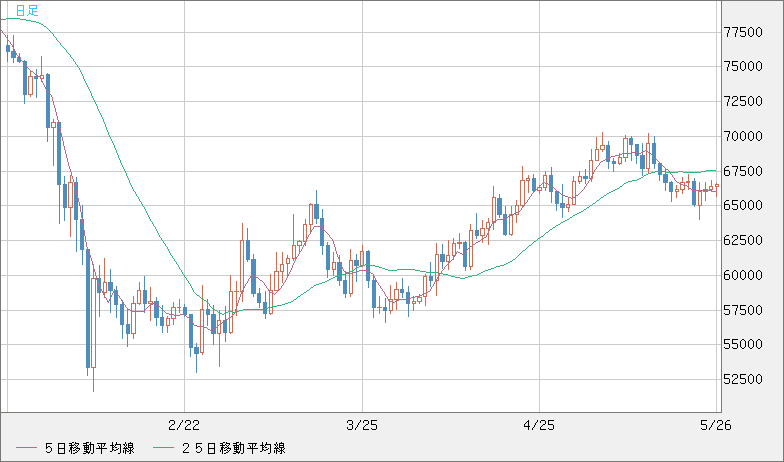Screen dimensions: 784x462
Task: Select the 72500 price axis label
Action: tap(744, 102)
